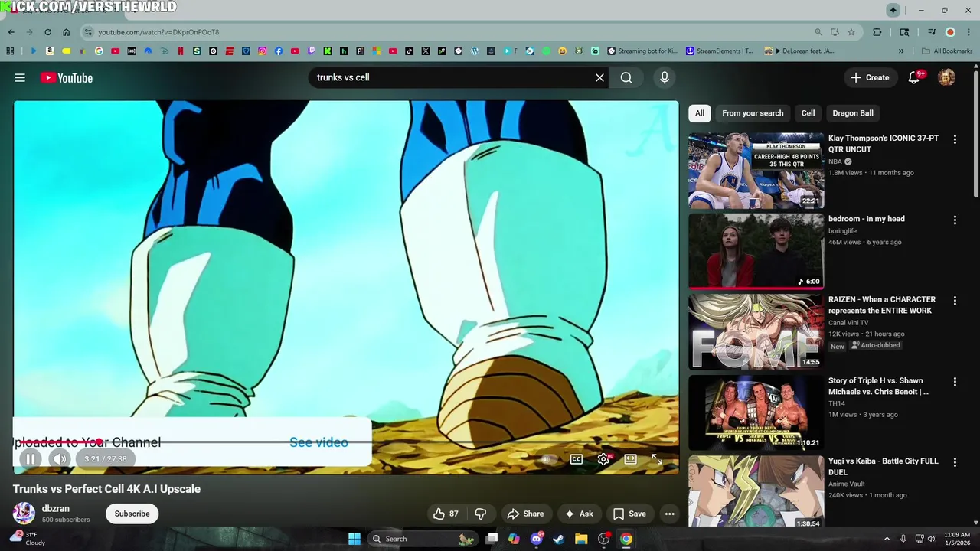Image resolution: width=980 pixels, height=551 pixels.
Task: Expand hidden bookmarks with the chevron
Action: point(901,51)
